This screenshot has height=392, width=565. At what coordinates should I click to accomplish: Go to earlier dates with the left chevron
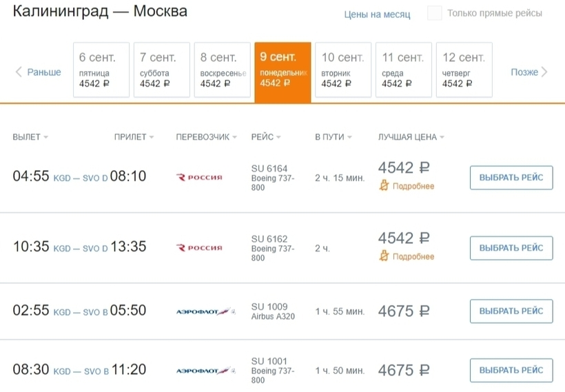[19, 72]
